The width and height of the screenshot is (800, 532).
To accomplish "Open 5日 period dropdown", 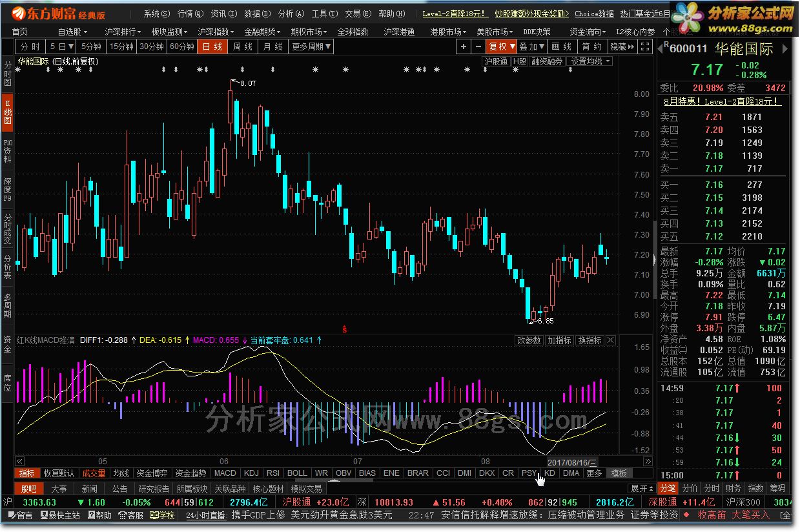I will click(x=61, y=46).
